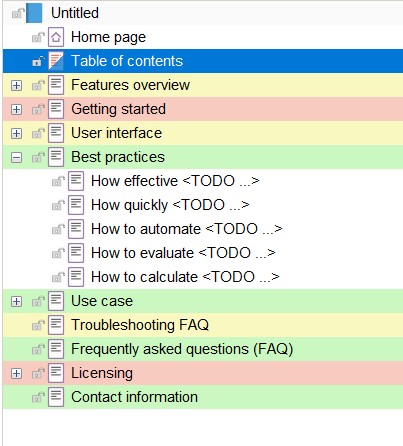Viewport: 403px width, 446px height.
Task: Select the Features overview topic
Action: pos(130,85)
